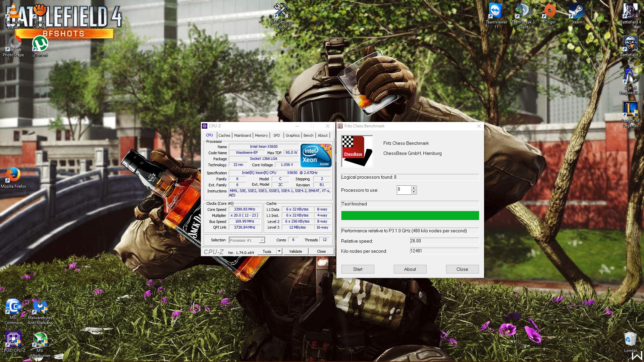This screenshot has width=644, height=362.
Task: Click the Core Speed value 3399.85 MHz
Action: 245,209
